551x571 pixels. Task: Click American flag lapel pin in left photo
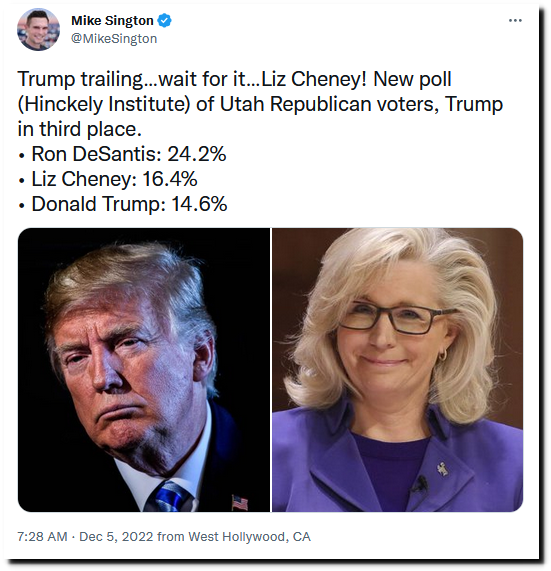240,502
